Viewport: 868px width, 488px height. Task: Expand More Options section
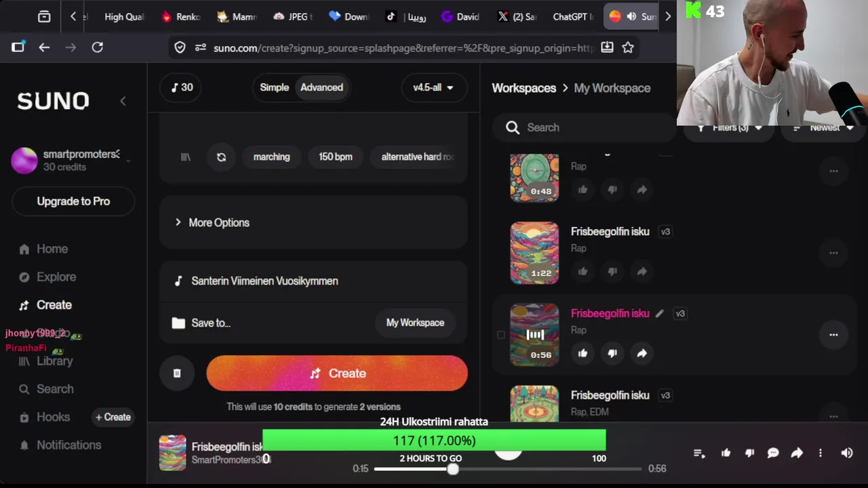313,222
